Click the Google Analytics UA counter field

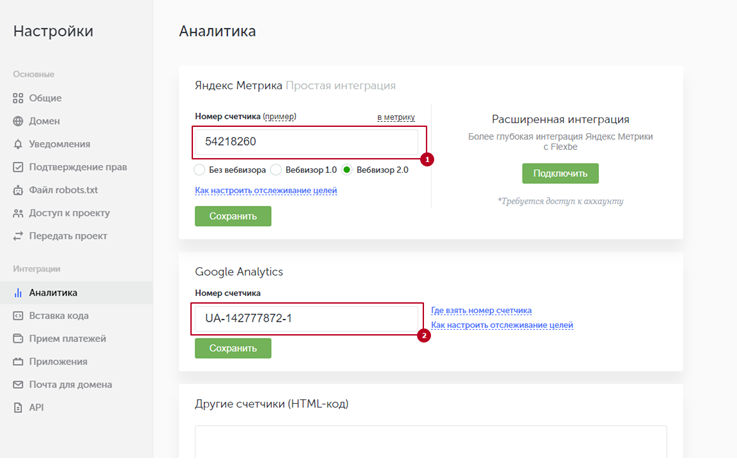click(306, 319)
